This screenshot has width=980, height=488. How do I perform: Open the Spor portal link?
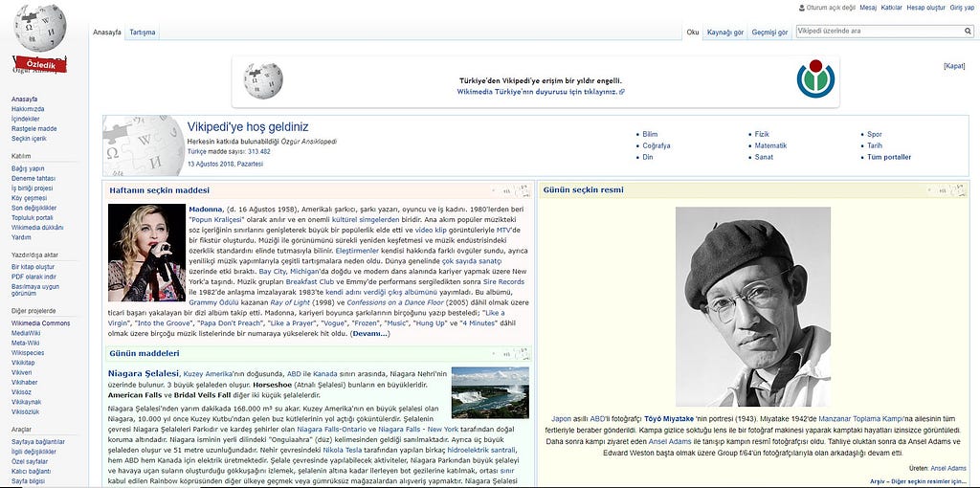coord(875,134)
